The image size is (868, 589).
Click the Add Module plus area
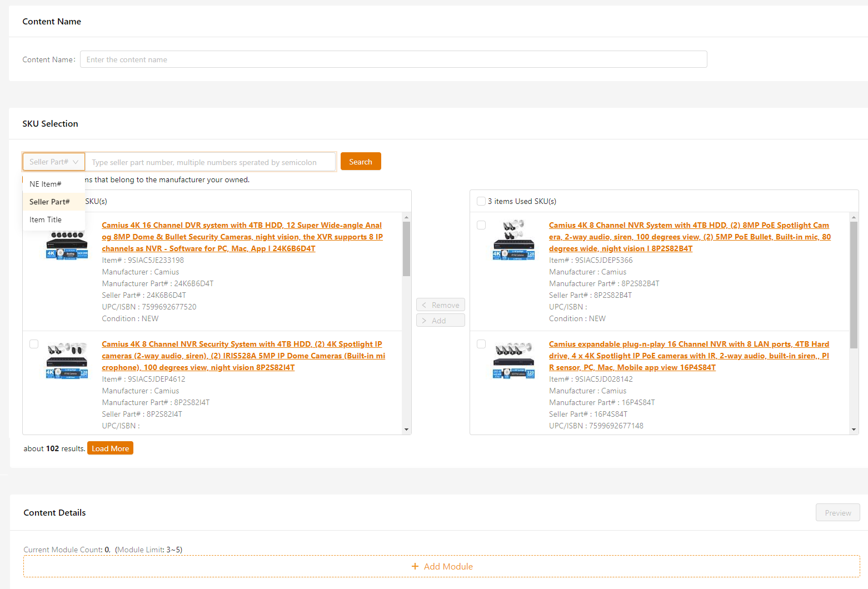(442, 566)
